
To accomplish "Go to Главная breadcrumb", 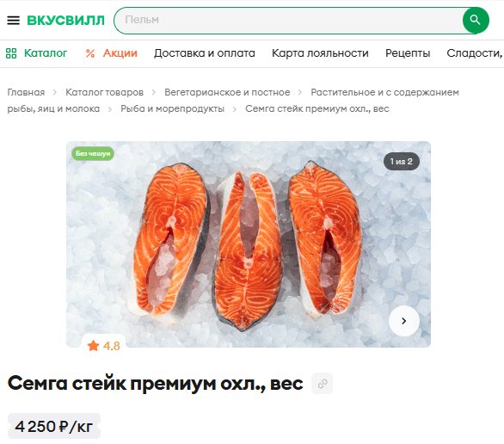I will pyautogui.click(x=26, y=92).
